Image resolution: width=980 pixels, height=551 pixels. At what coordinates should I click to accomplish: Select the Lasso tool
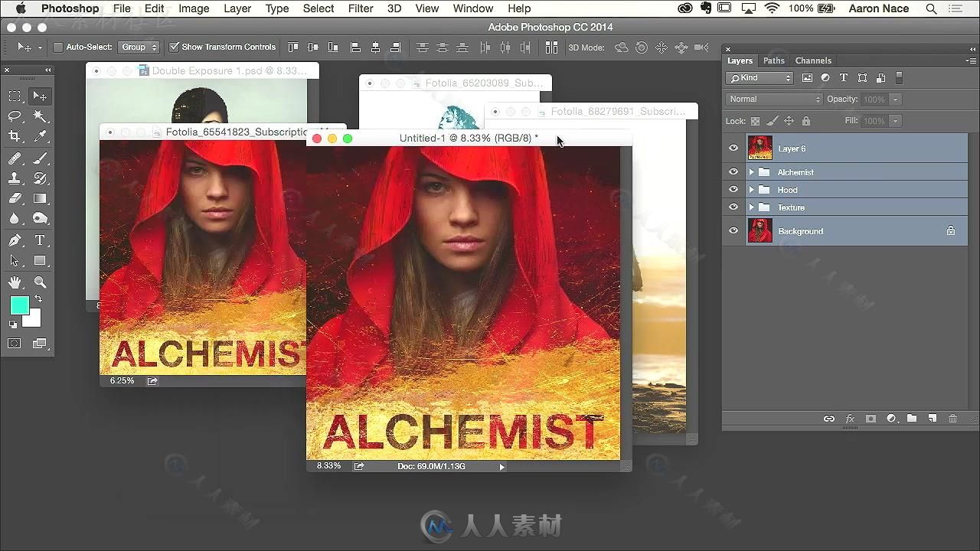pos(15,116)
